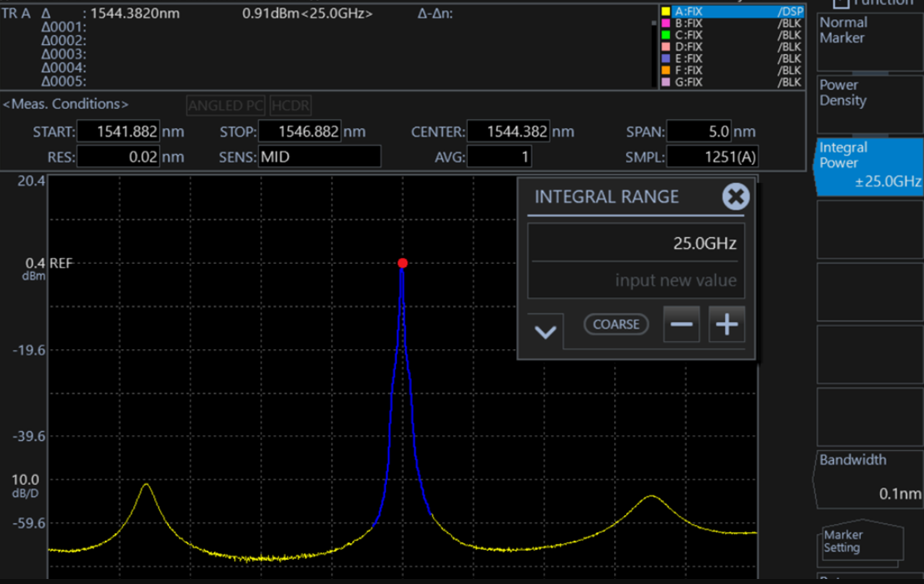Toggle the COARSE step mode
The width and height of the screenshot is (924, 584).
pos(616,324)
